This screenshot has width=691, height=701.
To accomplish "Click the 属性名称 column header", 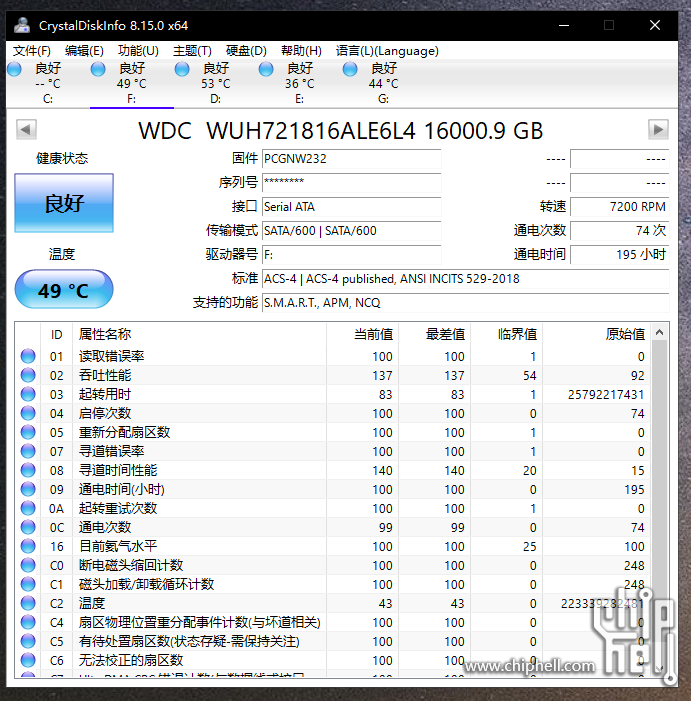I will click(x=199, y=334).
